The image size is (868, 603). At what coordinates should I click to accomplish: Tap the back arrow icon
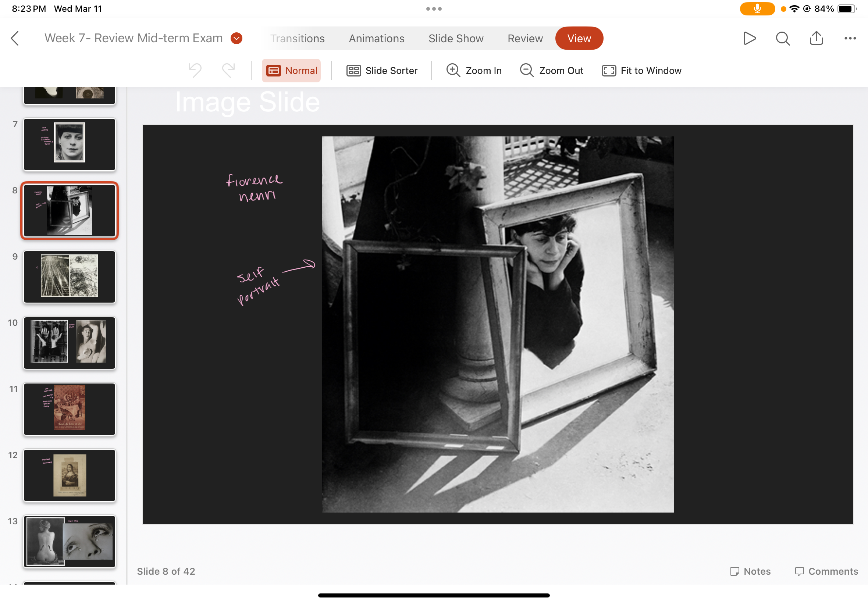tap(15, 38)
